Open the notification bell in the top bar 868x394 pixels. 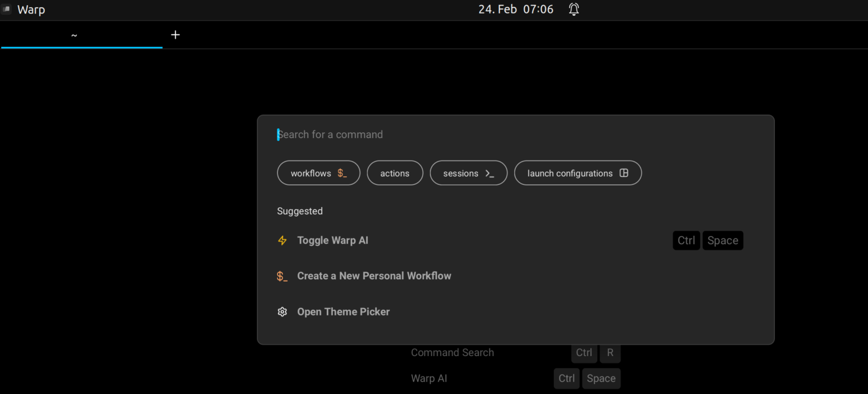(574, 9)
